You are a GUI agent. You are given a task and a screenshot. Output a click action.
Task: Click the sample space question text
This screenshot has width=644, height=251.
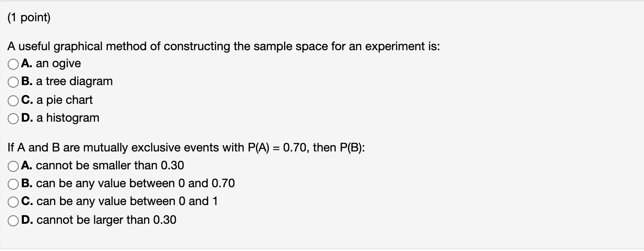coord(224,47)
